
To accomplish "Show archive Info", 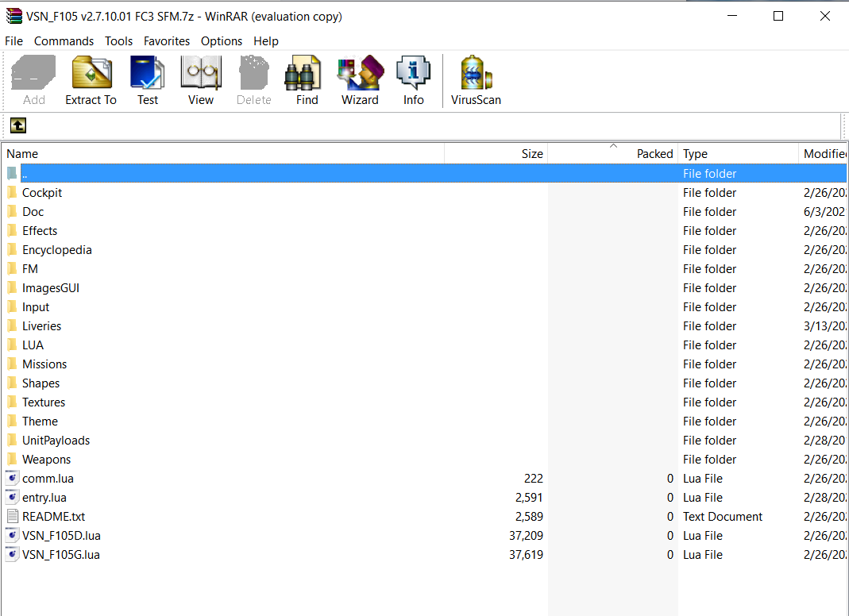I will [x=413, y=80].
